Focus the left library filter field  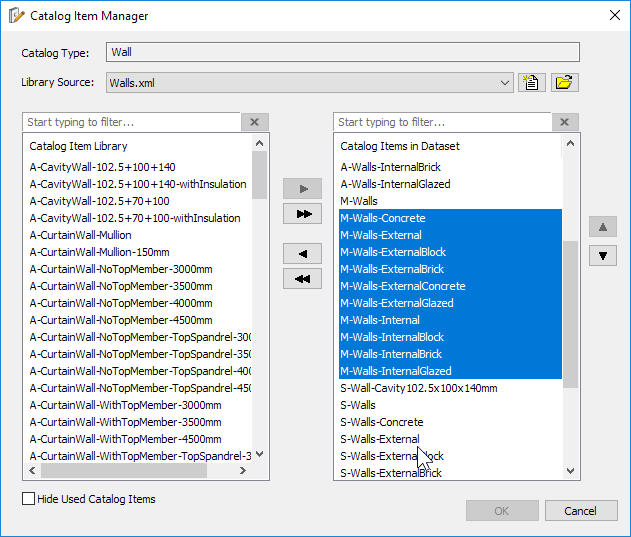tap(132, 122)
